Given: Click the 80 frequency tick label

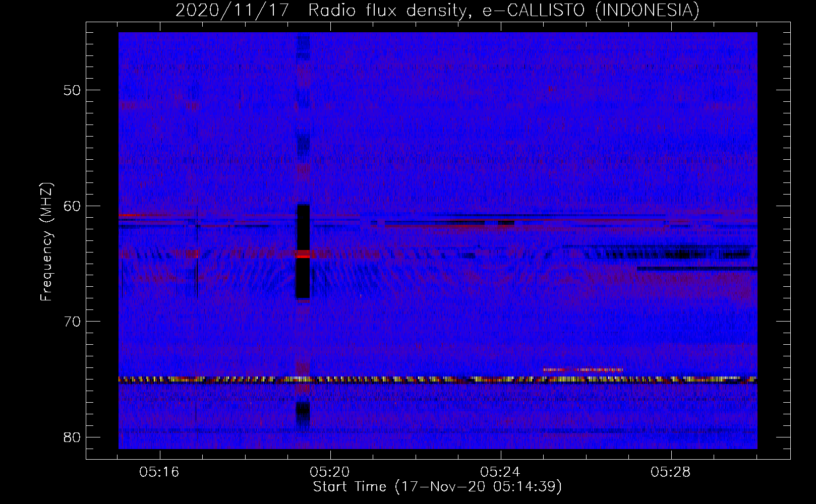Looking at the screenshot, I should pos(73,437).
